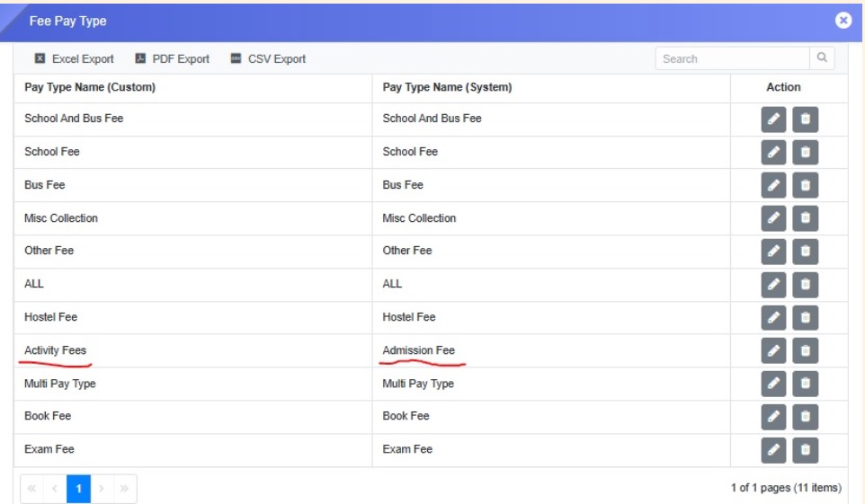Remove the Multi Pay Type row
865x504 pixels.
pos(805,385)
